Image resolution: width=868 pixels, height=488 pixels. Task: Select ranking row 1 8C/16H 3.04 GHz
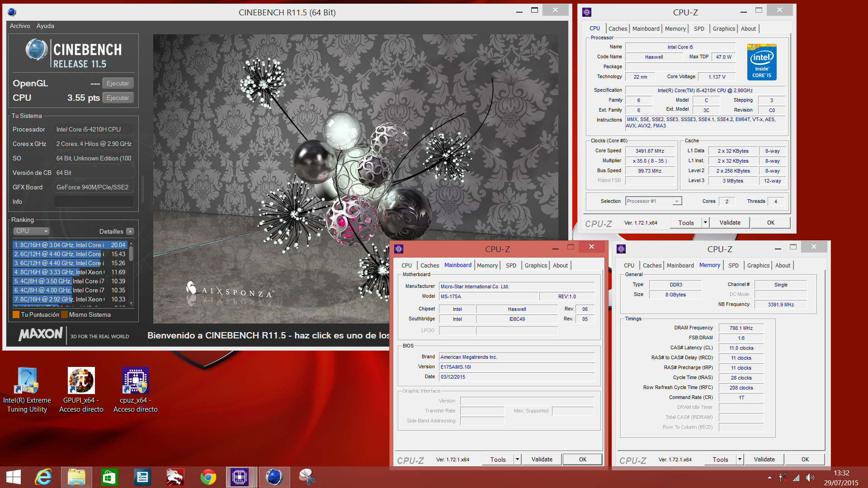(x=70, y=245)
